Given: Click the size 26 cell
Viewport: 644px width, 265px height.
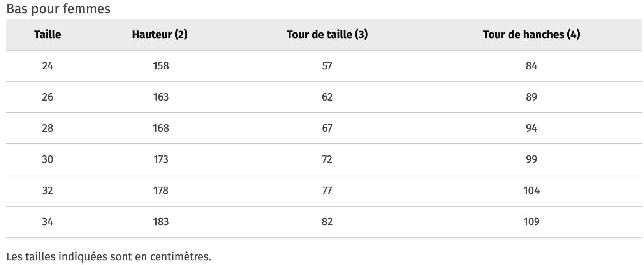Looking at the screenshot, I should click(48, 97).
